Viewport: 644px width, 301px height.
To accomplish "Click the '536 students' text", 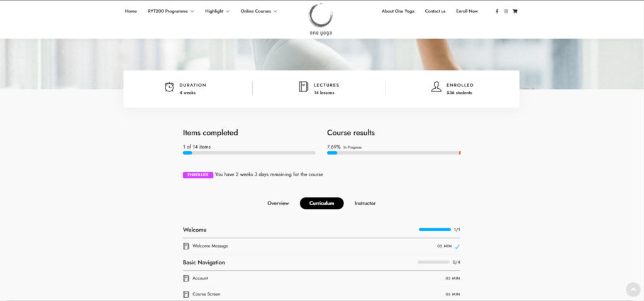I will (459, 93).
